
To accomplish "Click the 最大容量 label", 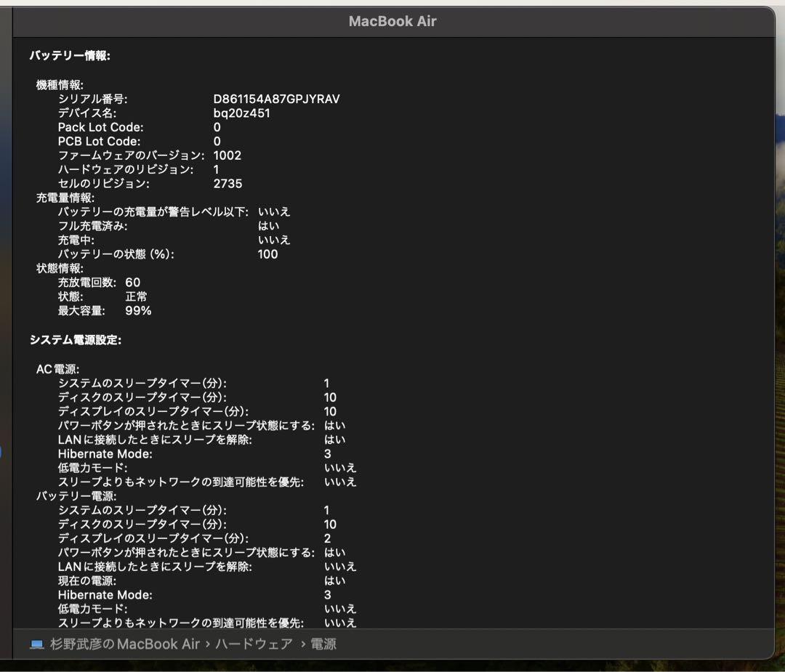I will pos(81,311).
